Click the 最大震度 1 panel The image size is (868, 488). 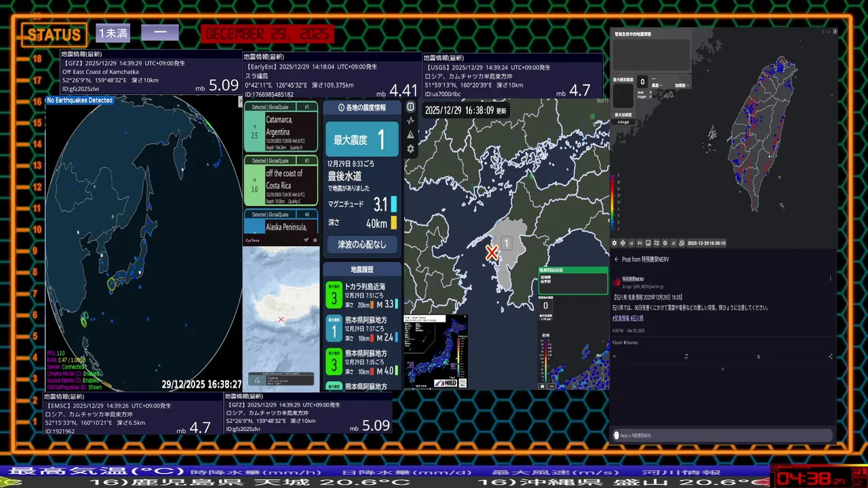pyautogui.click(x=362, y=140)
